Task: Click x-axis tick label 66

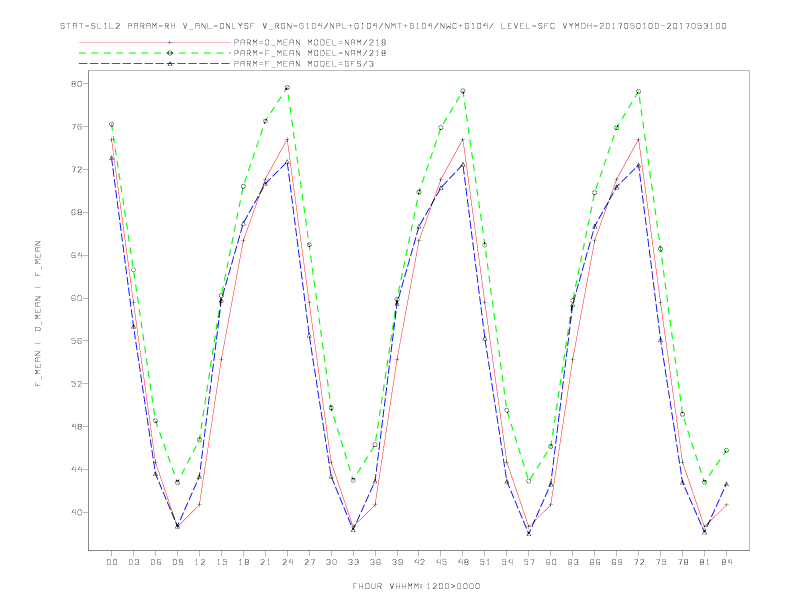Action: [595, 562]
